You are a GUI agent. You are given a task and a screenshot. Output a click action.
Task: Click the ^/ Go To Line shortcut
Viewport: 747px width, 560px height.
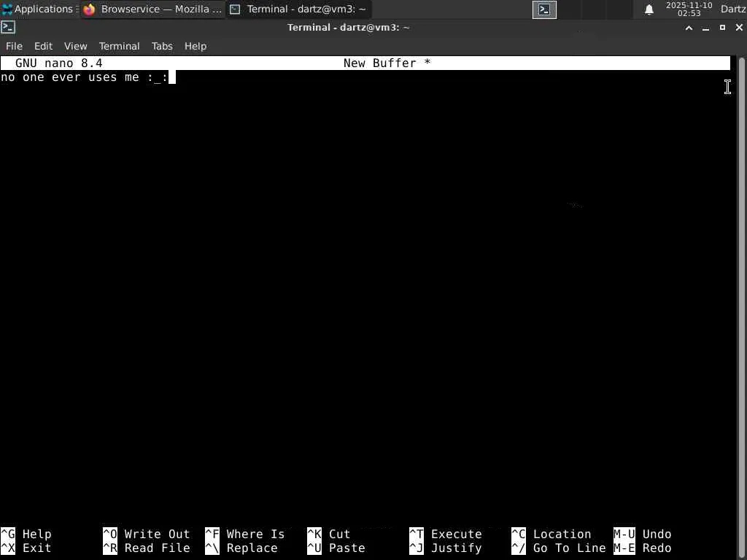[558, 548]
